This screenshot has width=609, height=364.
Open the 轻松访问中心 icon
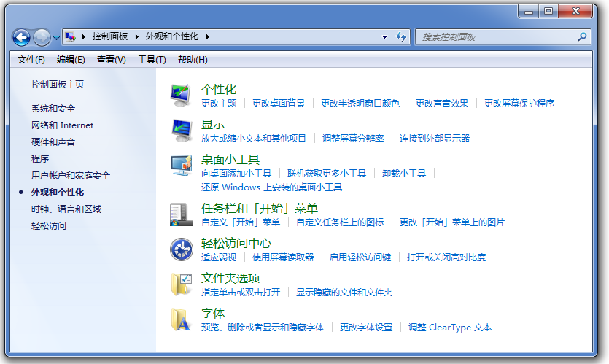pyautogui.click(x=181, y=249)
